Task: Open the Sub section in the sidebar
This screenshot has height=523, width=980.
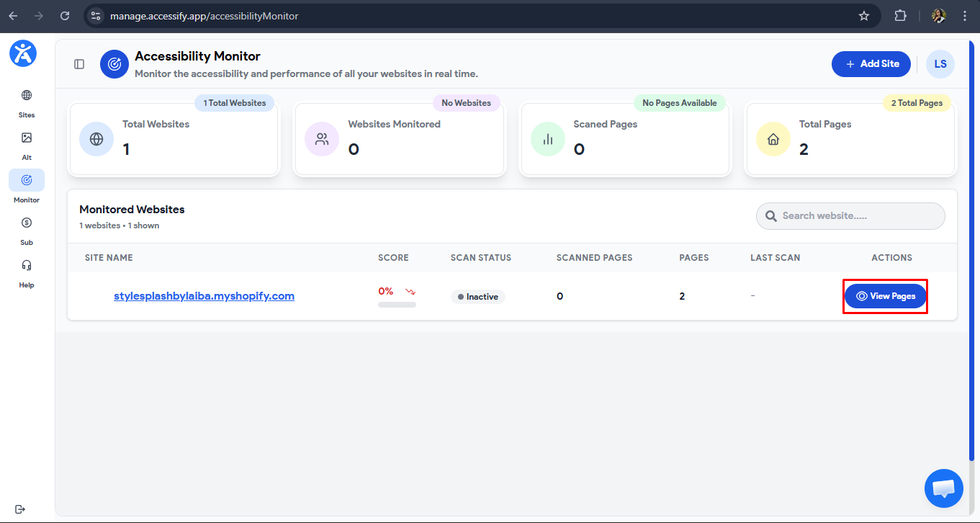Action: point(26,228)
